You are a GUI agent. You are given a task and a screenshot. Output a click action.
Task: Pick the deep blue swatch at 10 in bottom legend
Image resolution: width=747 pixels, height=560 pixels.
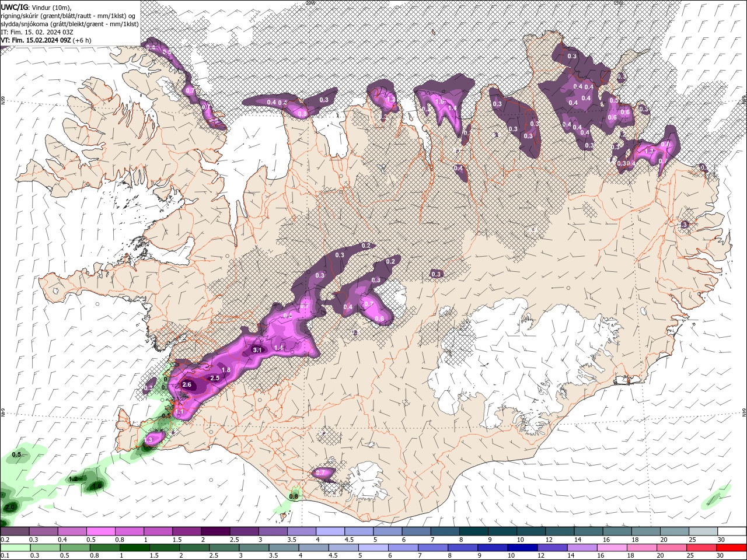[522, 548]
